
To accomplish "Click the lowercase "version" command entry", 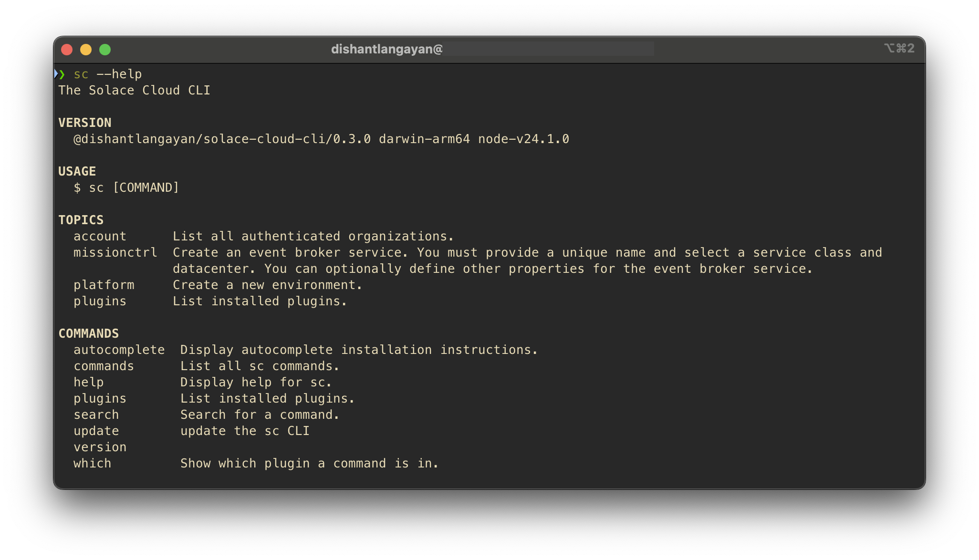I will [100, 447].
